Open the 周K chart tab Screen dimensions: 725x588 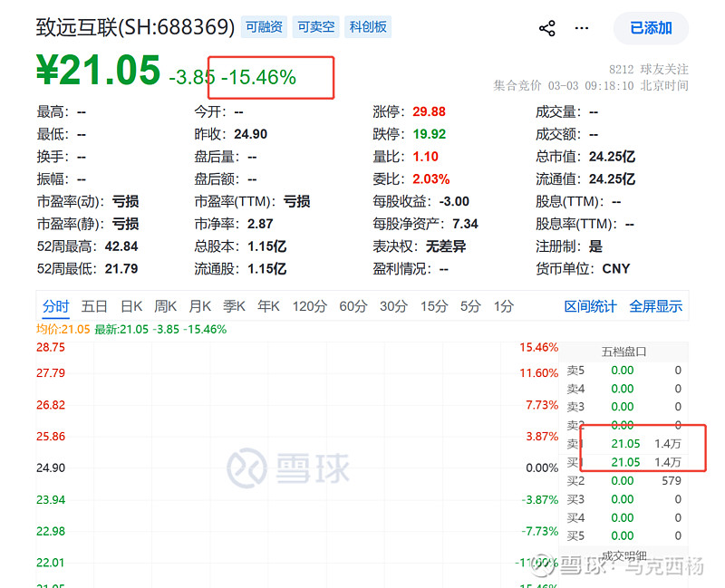point(166,306)
